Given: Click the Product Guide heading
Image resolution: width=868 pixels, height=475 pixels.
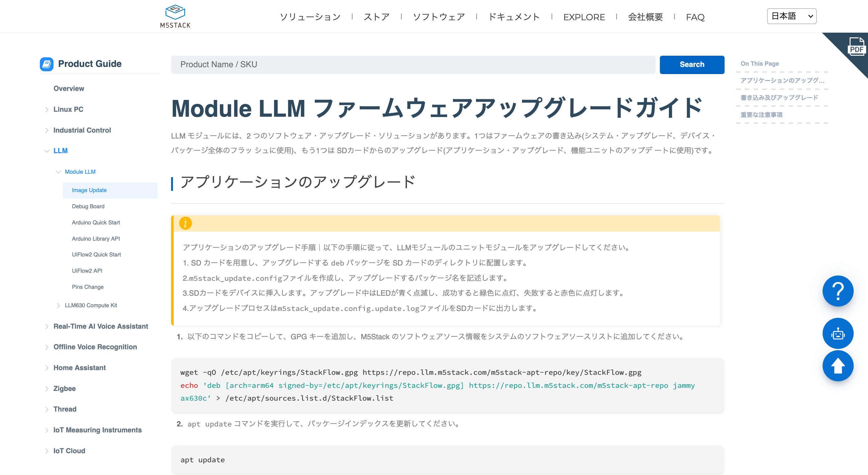Looking at the screenshot, I should pyautogui.click(x=90, y=64).
